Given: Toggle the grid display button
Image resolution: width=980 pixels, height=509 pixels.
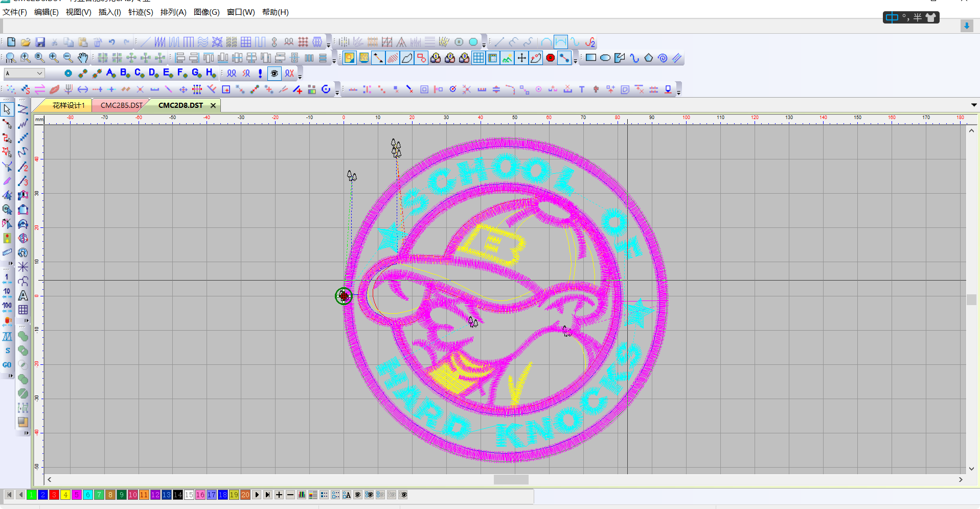Looking at the screenshot, I should pos(478,58).
